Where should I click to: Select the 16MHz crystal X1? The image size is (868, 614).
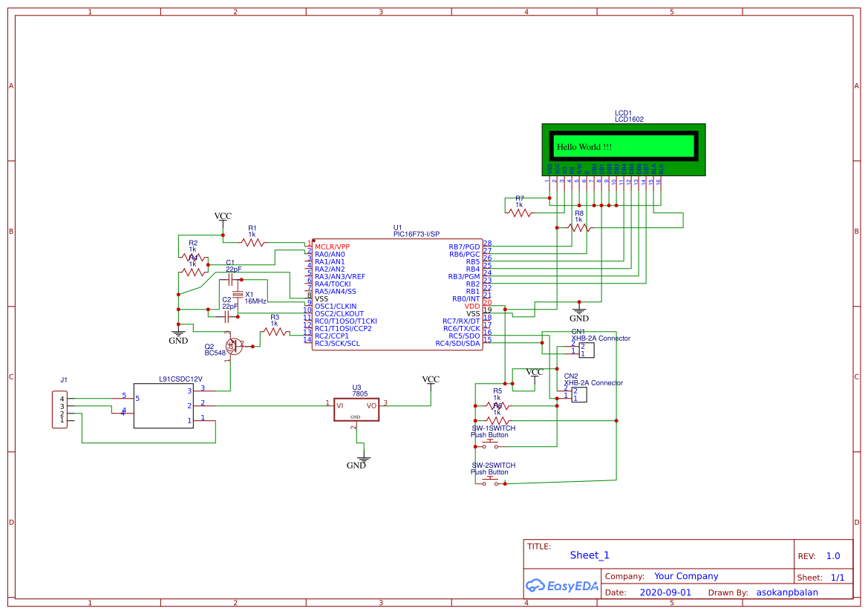[237, 295]
